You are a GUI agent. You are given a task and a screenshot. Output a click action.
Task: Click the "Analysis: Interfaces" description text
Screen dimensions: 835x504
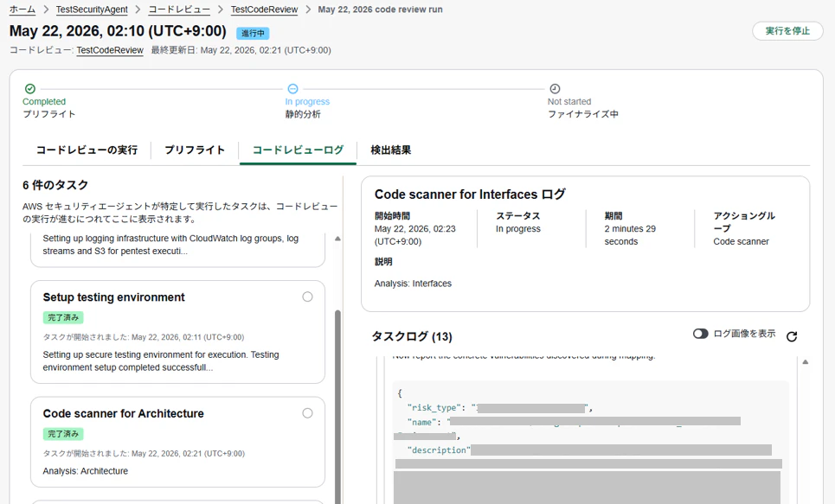pos(413,284)
